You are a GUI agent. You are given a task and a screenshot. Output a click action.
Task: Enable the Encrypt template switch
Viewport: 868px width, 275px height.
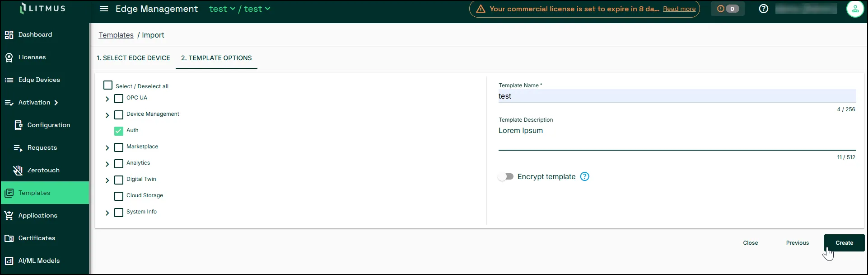click(x=506, y=177)
